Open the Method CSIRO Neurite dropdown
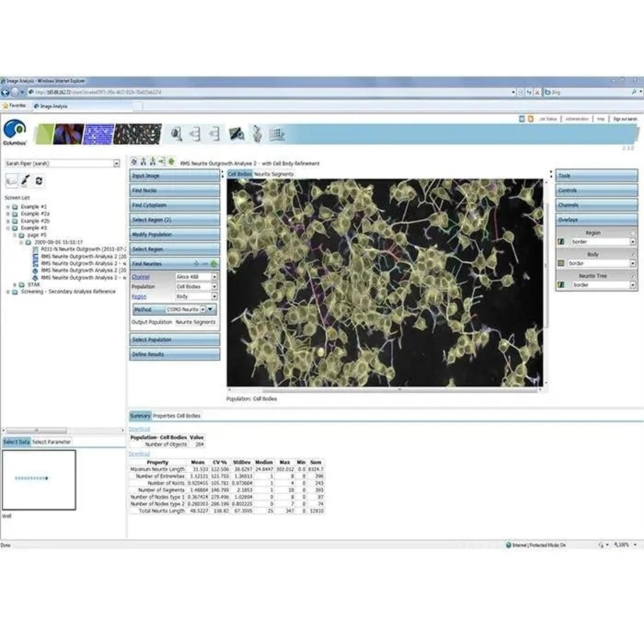This screenshot has height=644, width=644. pos(203,309)
